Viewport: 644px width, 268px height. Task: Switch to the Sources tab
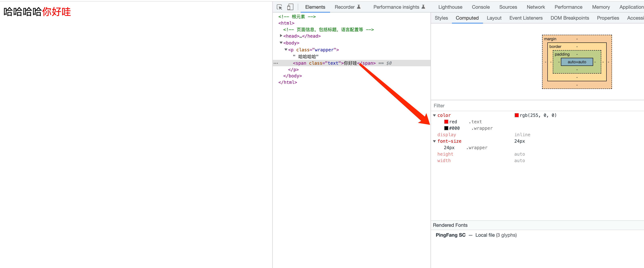[508, 7]
